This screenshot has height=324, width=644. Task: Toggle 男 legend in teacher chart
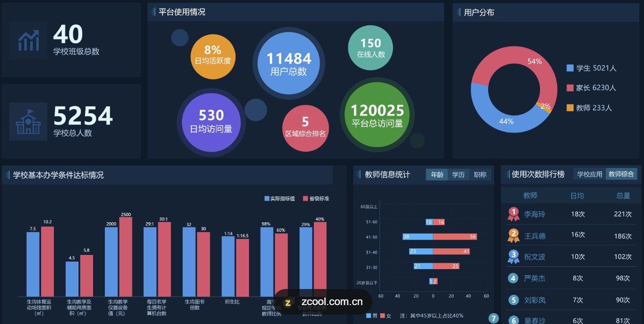pyautogui.click(x=372, y=315)
